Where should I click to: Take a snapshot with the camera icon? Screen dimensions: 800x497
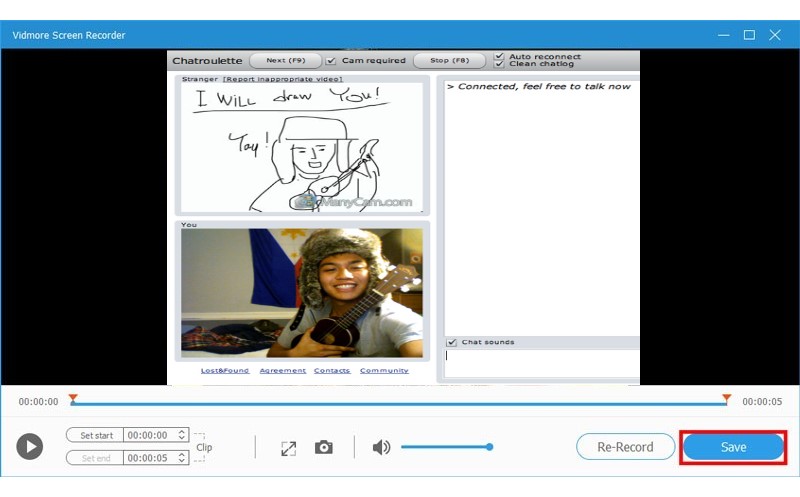pos(324,447)
